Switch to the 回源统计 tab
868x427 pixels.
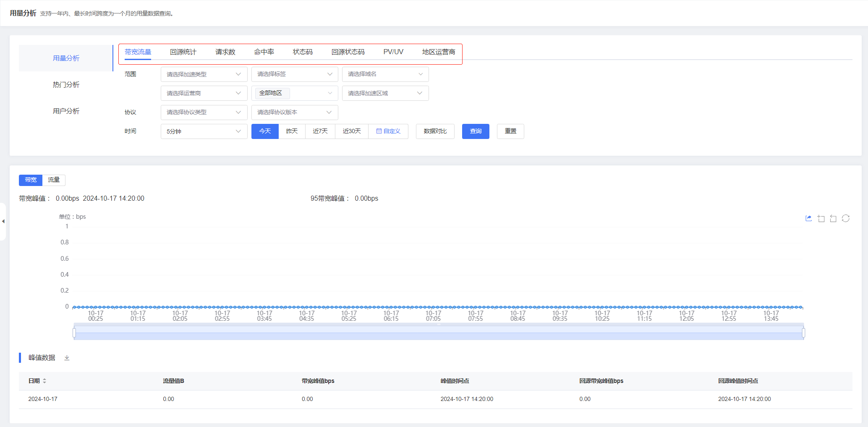coord(183,52)
